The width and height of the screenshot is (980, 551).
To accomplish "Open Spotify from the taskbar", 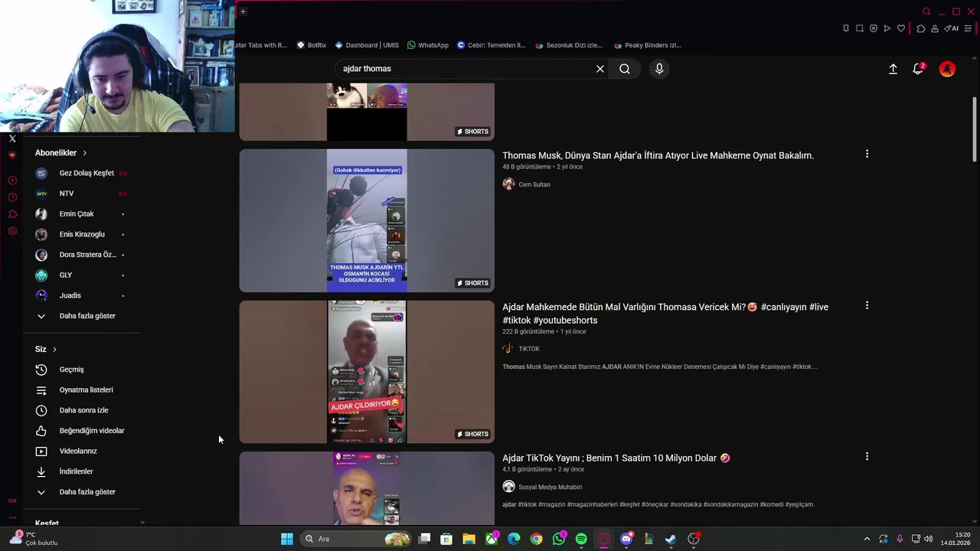I will click(581, 539).
